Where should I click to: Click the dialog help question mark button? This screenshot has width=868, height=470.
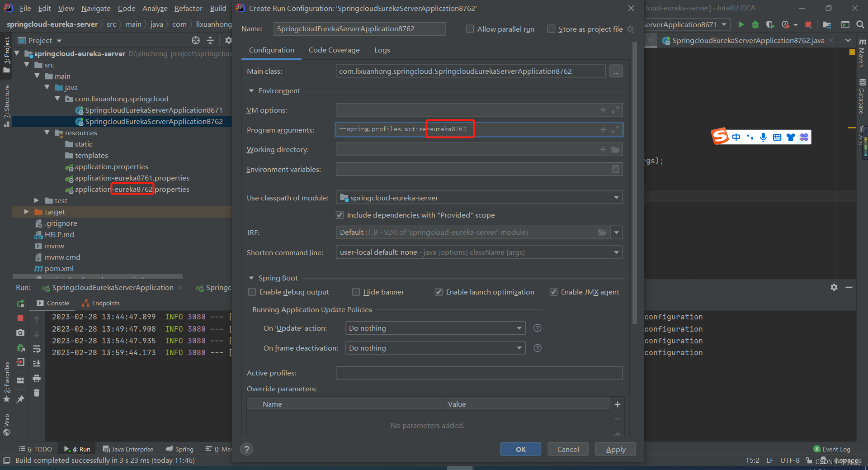click(246, 449)
